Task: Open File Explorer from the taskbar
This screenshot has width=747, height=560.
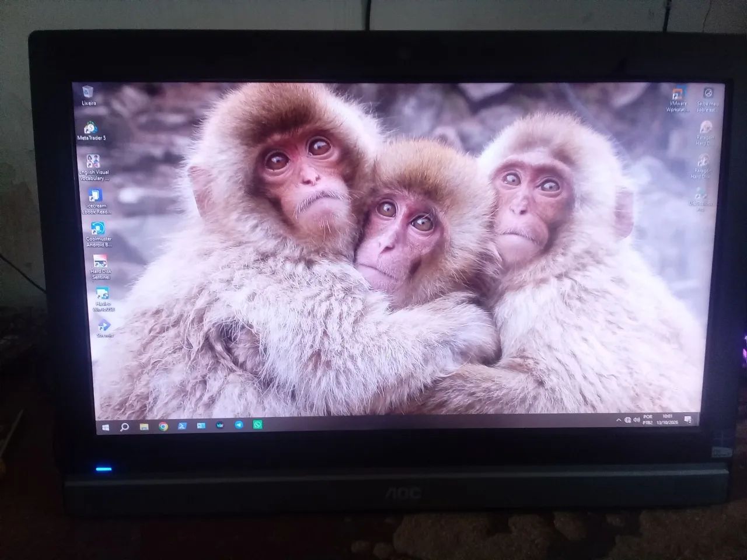Action: pyautogui.click(x=144, y=427)
